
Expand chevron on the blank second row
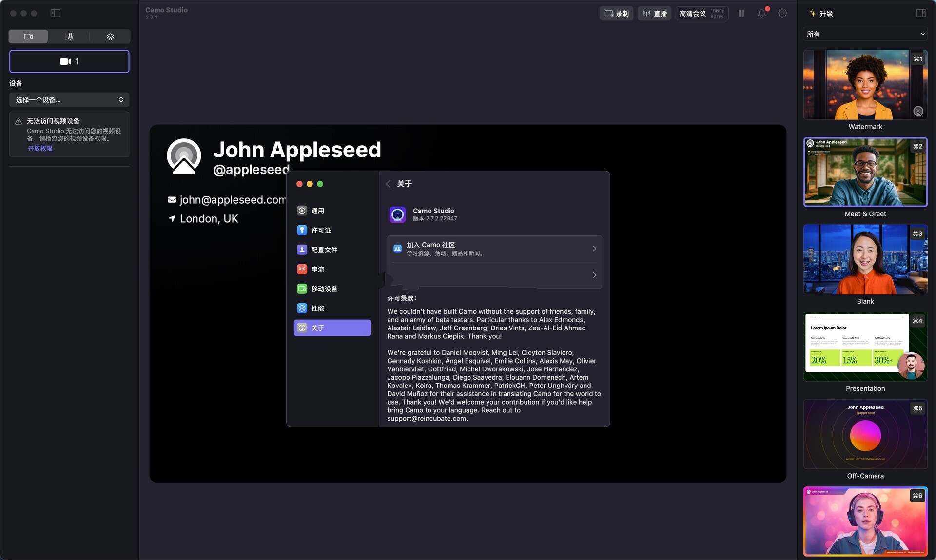[x=594, y=275]
